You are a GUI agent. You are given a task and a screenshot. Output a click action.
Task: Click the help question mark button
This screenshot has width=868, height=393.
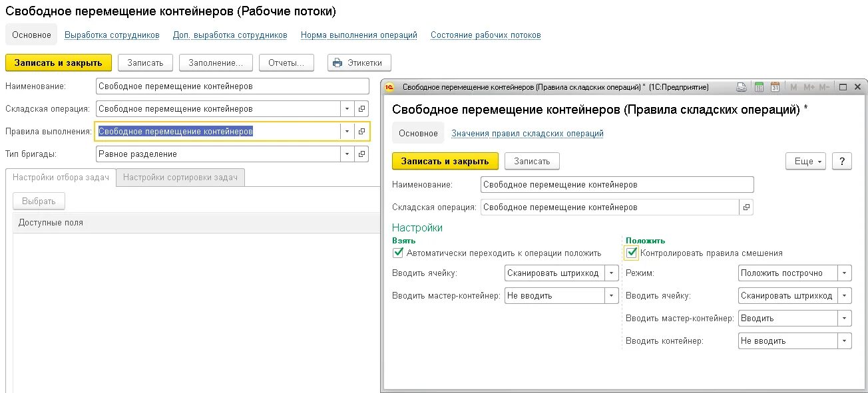[842, 162]
